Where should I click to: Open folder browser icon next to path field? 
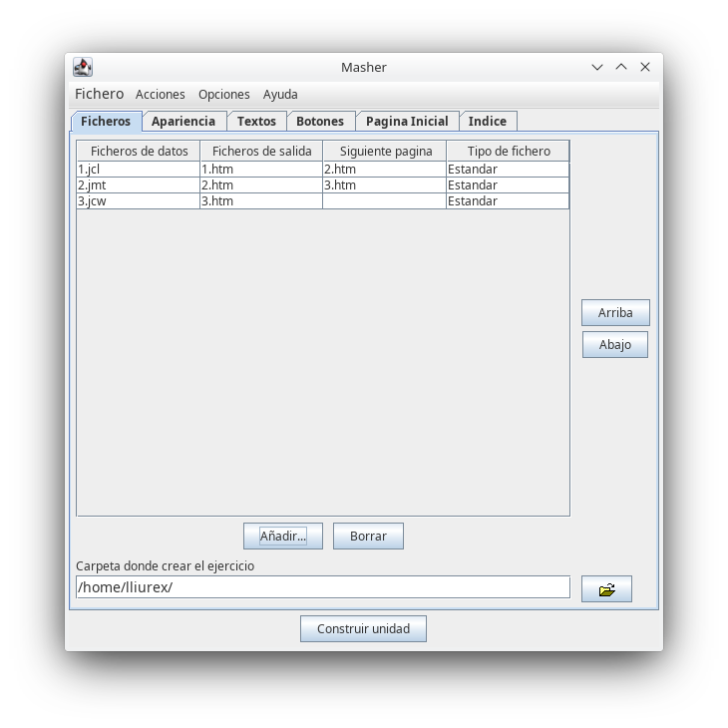pyautogui.click(x=606, y=589)
